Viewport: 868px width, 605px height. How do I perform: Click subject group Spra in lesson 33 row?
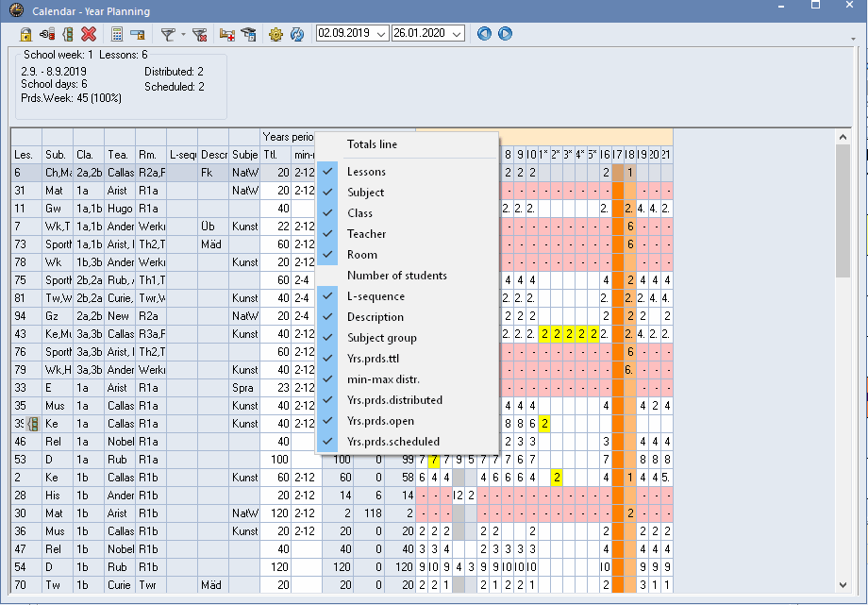tap(244, 388)
